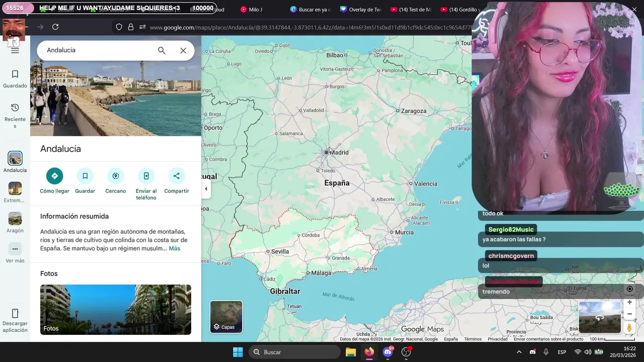Open Discord from taskbar
This screenshot has width=644, height=362.
[388, 352]
